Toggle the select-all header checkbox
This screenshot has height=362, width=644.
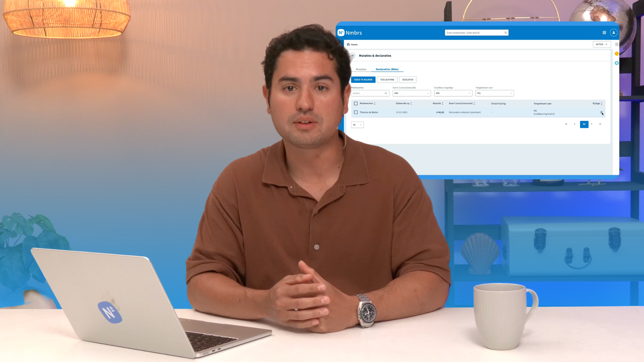[356, 103]
